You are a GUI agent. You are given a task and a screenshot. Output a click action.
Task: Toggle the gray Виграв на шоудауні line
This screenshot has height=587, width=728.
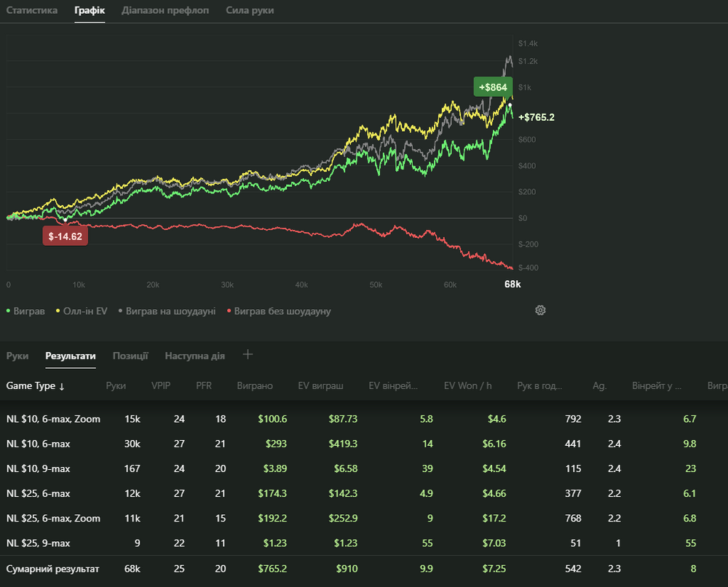point(167,311)
